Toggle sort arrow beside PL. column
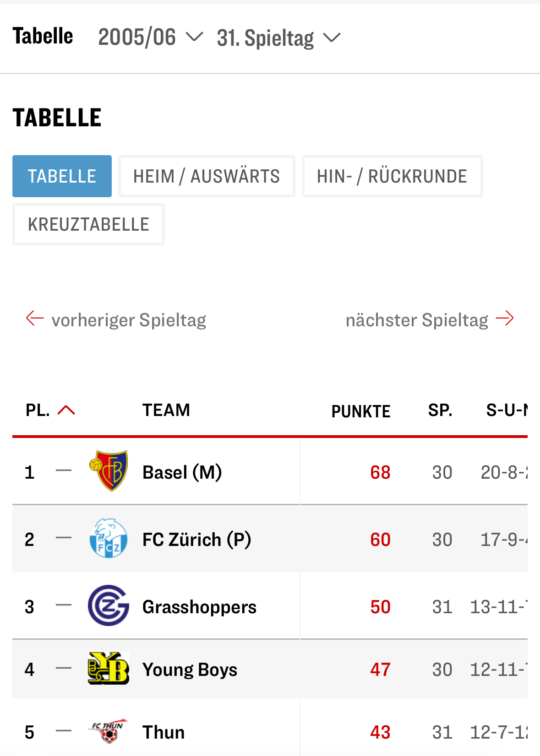 (x=66, y=410)
